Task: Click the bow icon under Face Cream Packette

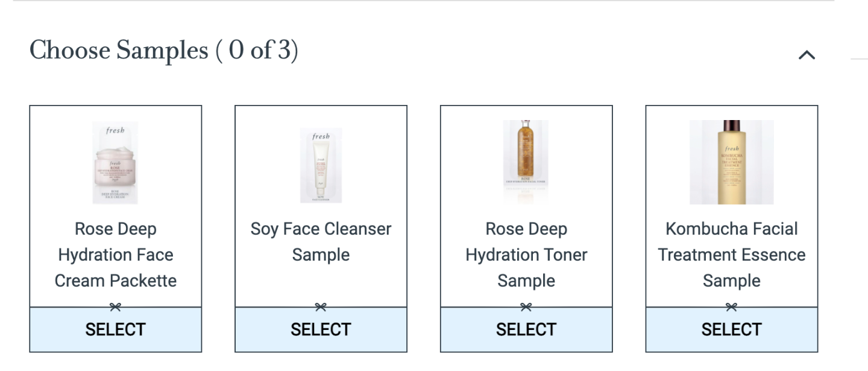Action: tap(115, 307)
